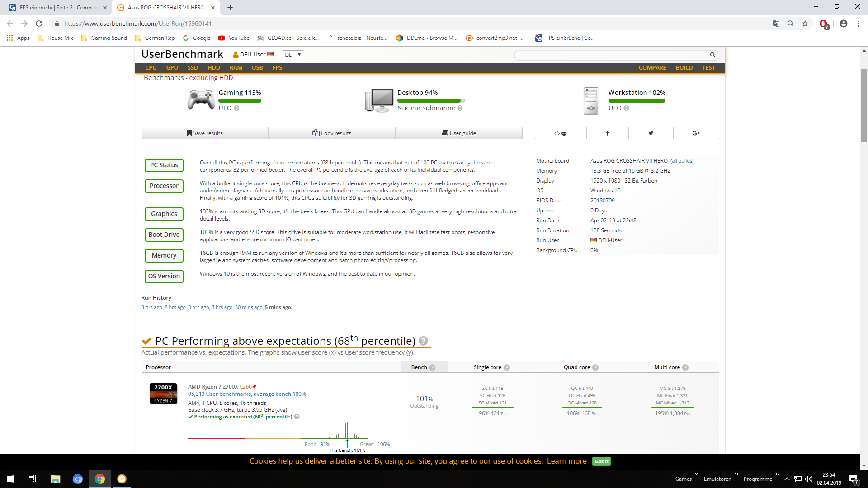Click the embed/Reddit share icon
The image size is (868, 488).
(561, 133)
